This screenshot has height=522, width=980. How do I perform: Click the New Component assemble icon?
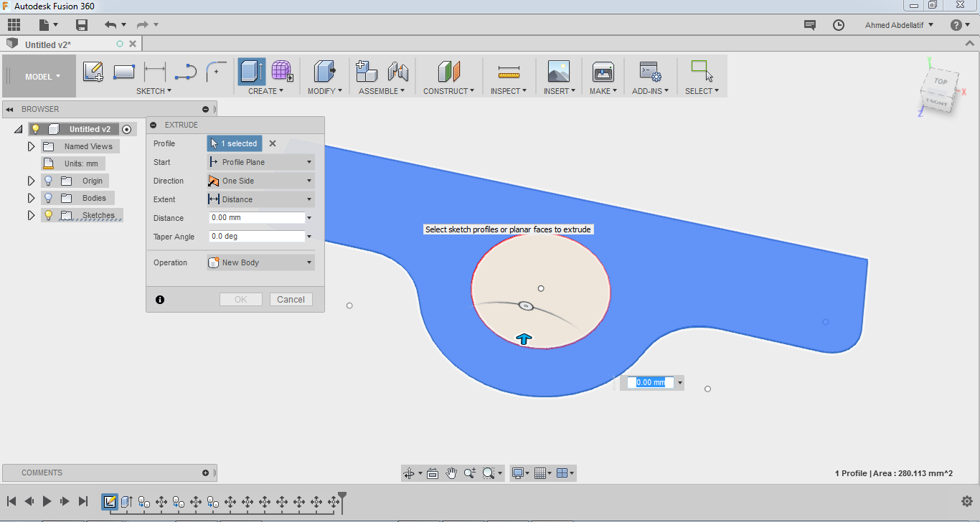click(x=367, y=72)
